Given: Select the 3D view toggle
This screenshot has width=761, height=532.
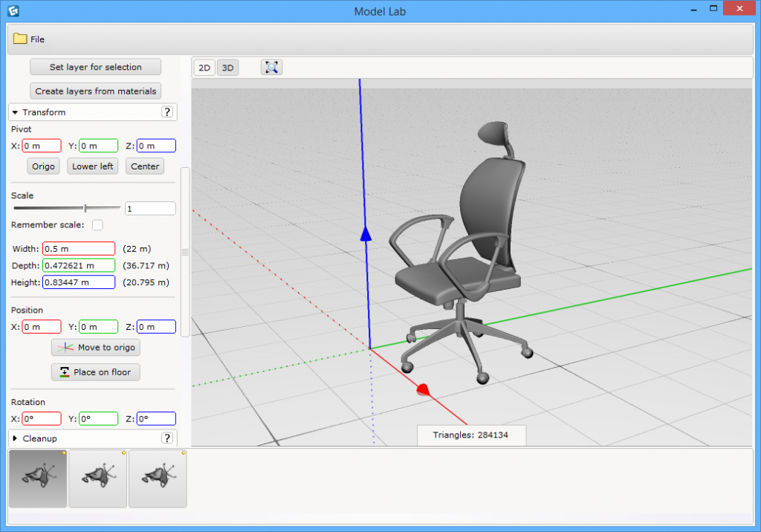Looking at the screenshot, I should pyautogui.click(x=227, y=67).
